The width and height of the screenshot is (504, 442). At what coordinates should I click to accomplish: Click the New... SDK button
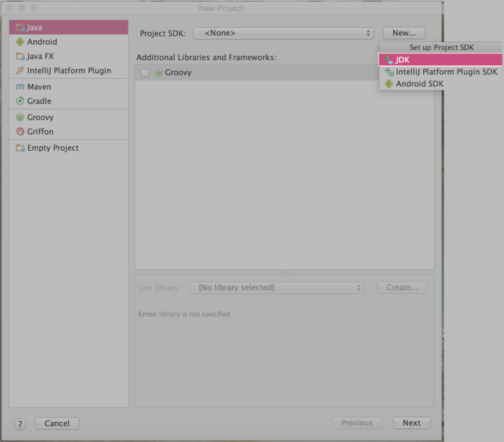point(404,33)
